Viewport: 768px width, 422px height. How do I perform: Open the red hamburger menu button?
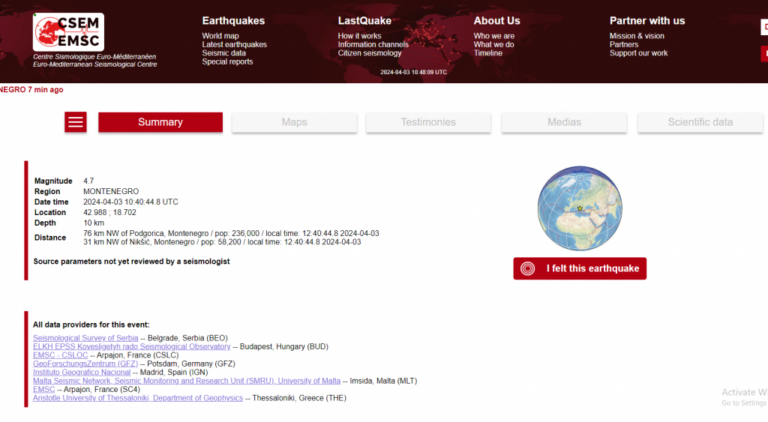76,122
